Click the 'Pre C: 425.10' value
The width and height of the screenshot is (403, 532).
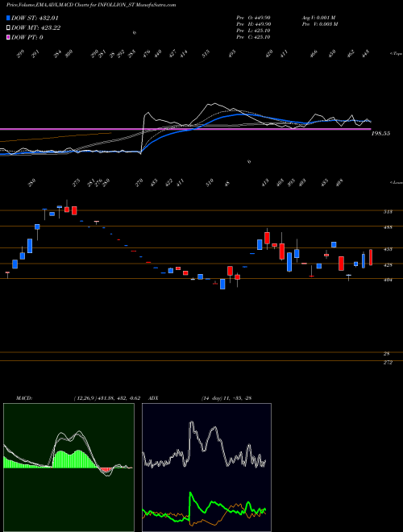253,37
